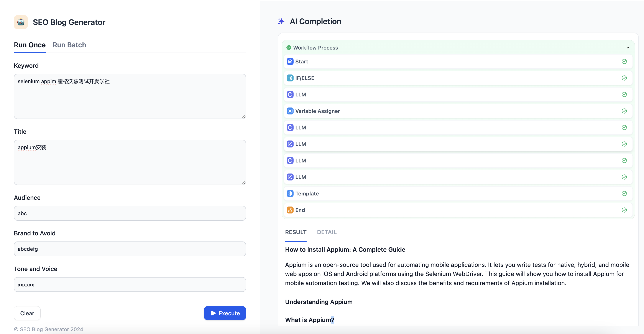Click the robot app icon
644x334 pixels.
(21, 22)
